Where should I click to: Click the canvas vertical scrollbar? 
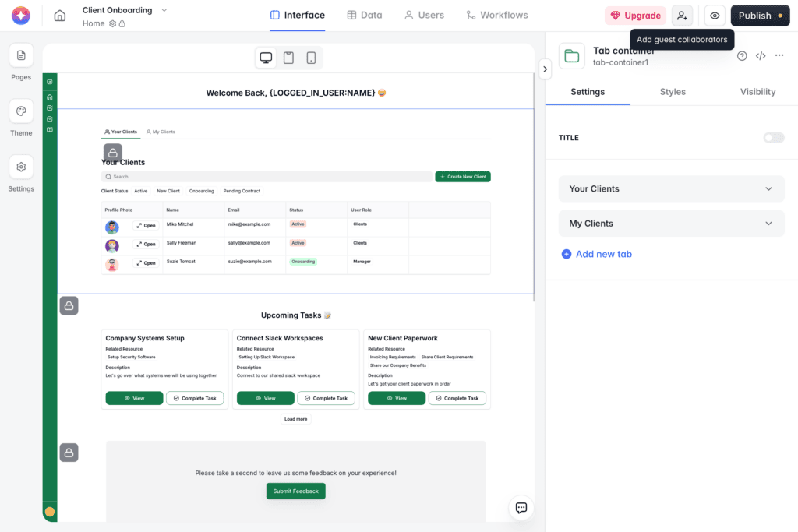[534, 188]
